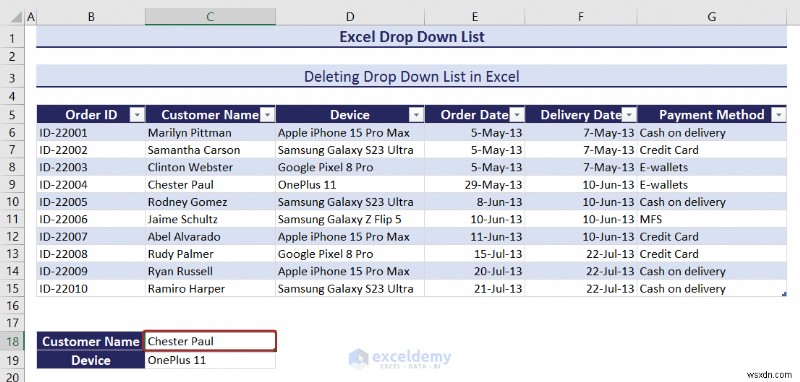Screen dimensions: 800x382
Task: Select column D header
Action: click(x=350, y=17)
